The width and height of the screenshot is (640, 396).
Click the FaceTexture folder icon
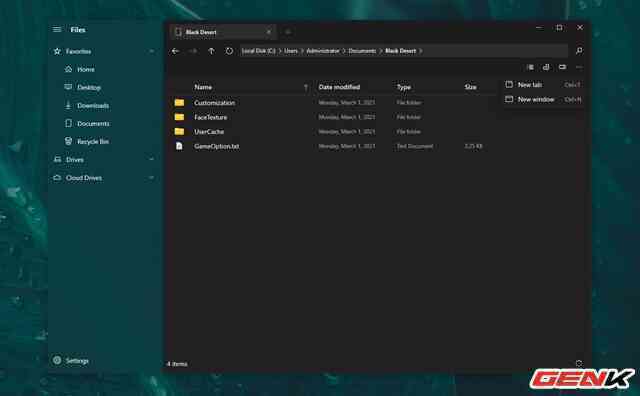[179, 117]
